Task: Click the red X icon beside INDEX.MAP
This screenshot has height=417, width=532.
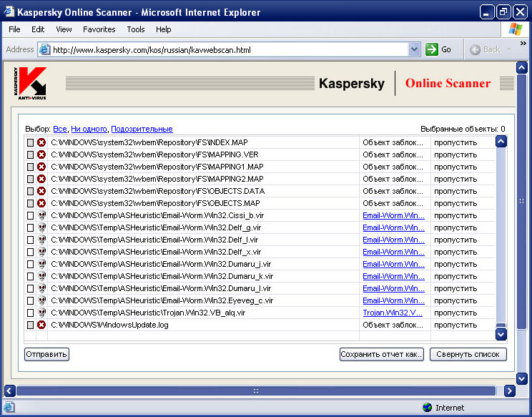Action: pos(41,142)
